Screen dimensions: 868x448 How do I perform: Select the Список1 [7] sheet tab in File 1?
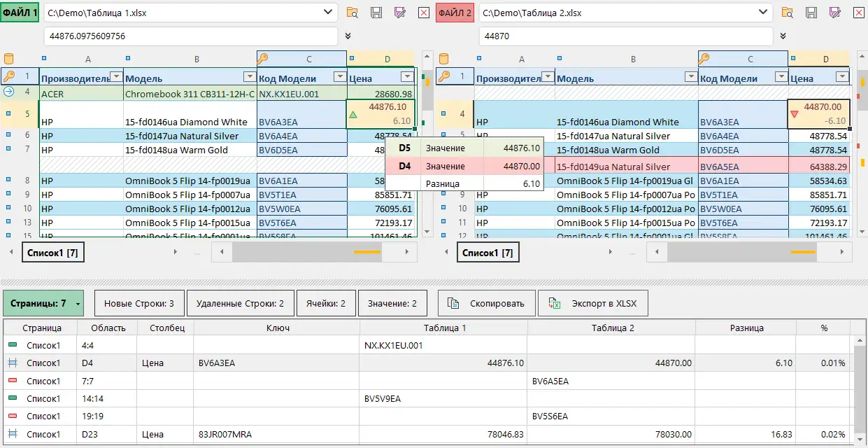point(53,252)
